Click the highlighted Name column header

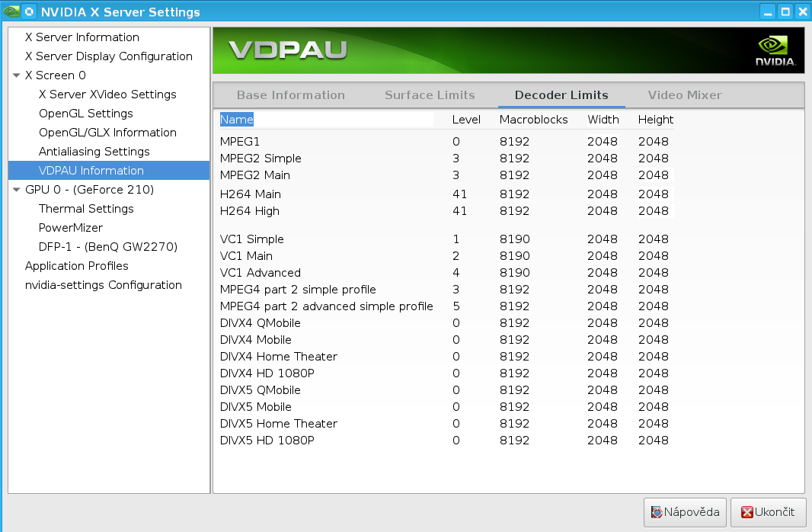237,120
